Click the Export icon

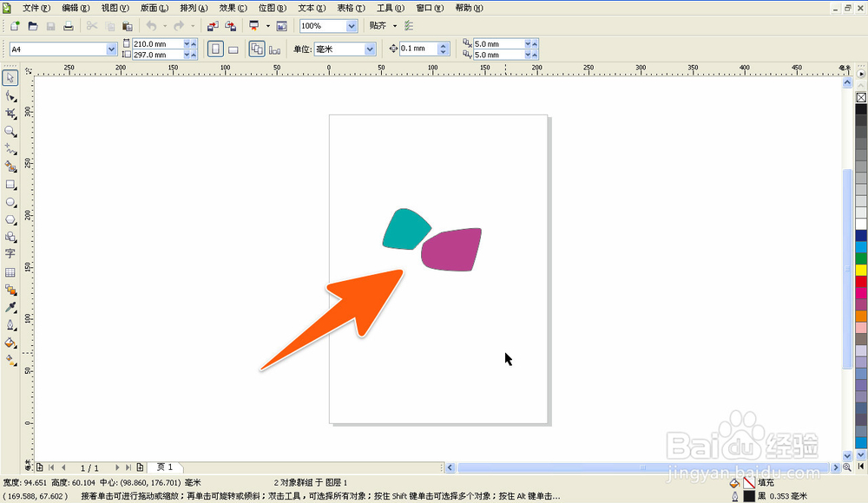[231, 26]
